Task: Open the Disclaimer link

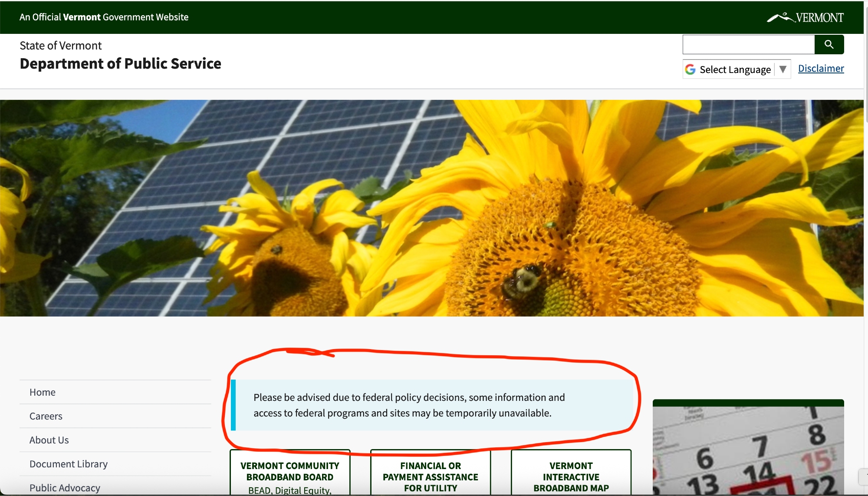Action: click(x=821, y=68)
